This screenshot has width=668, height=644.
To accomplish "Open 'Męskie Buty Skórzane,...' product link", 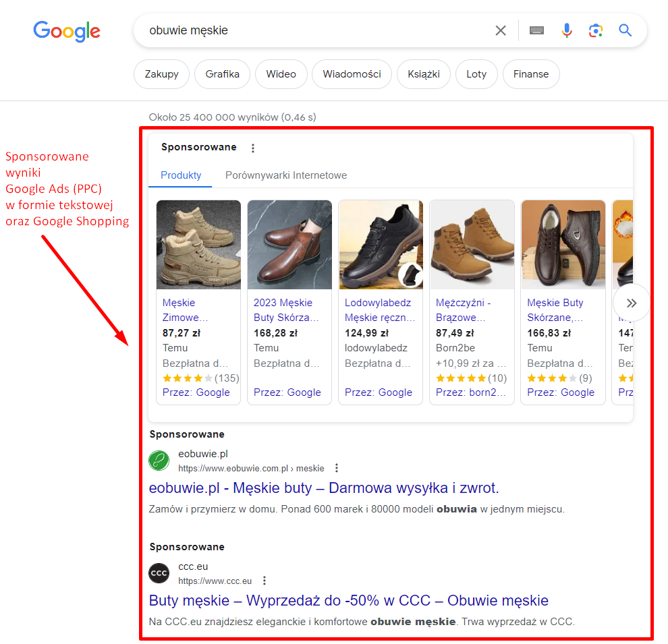I will pos(555,310).
